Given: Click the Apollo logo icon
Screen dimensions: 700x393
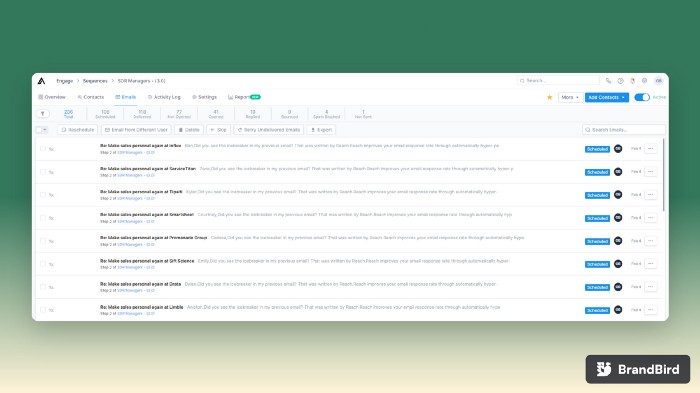Looking at the screenshot, I should point(42,81).
